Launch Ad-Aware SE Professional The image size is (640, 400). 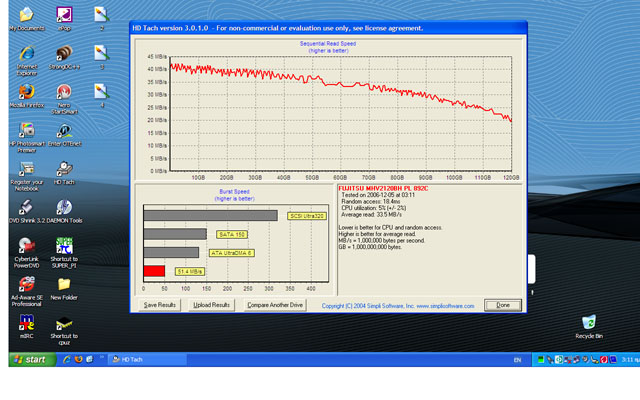[x=27, y=291]
